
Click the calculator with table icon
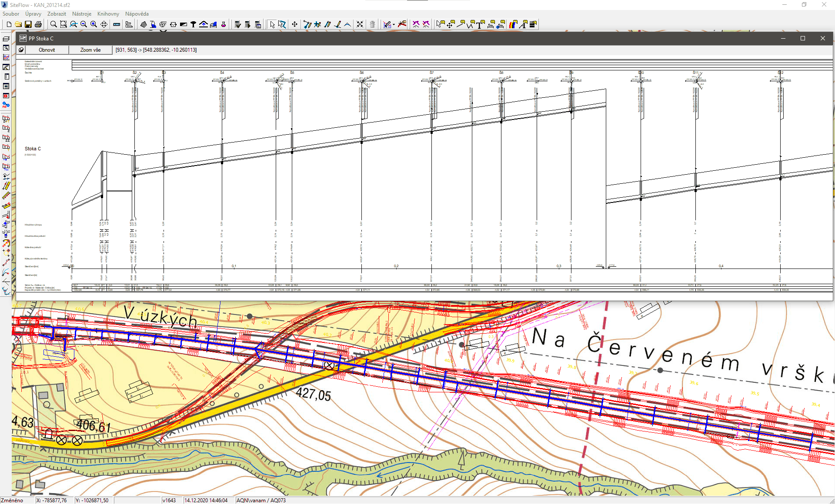258,24
